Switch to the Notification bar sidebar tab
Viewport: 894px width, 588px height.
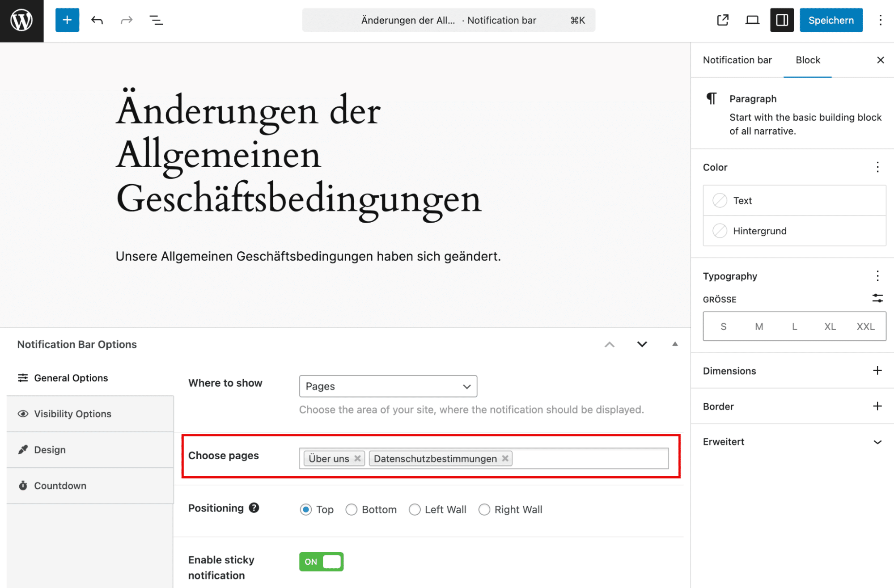pos(737,60)
